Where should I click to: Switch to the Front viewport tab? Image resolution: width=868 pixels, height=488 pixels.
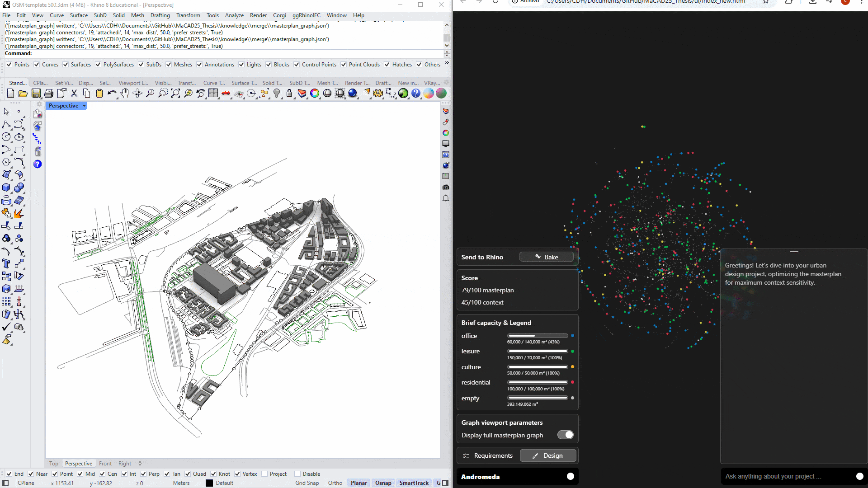[x=105, y=464]
